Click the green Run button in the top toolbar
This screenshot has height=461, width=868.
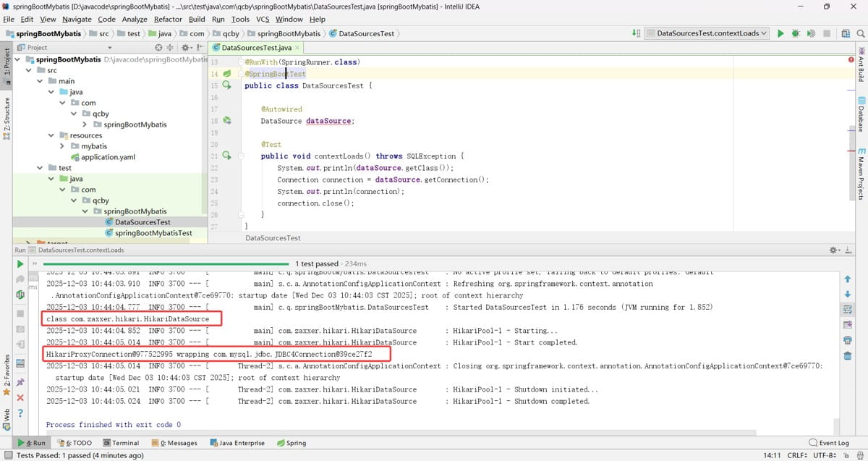click(780, 33)
